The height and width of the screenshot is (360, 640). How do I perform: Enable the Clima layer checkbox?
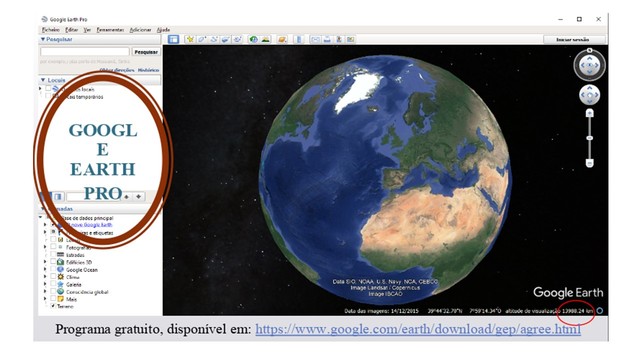53,277
